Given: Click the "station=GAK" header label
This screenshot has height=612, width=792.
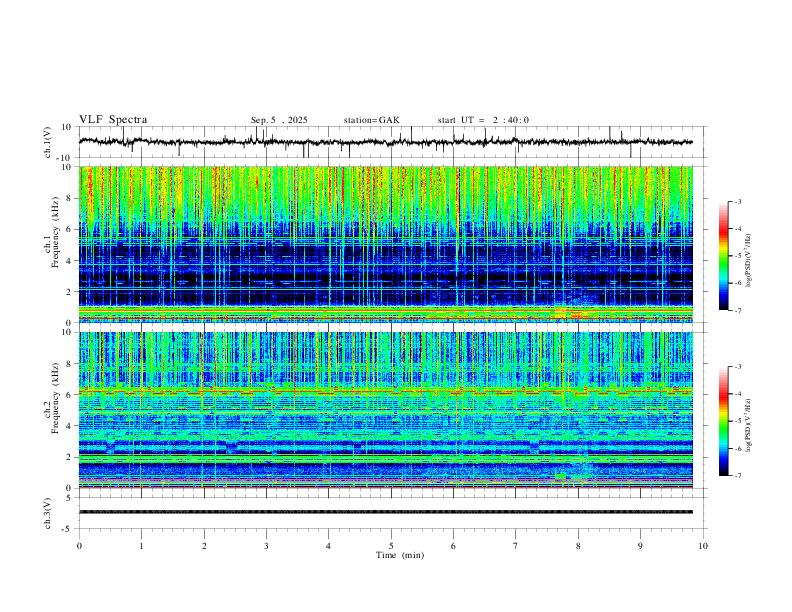Looking at the screenshot, I should [x=371, y=120].
